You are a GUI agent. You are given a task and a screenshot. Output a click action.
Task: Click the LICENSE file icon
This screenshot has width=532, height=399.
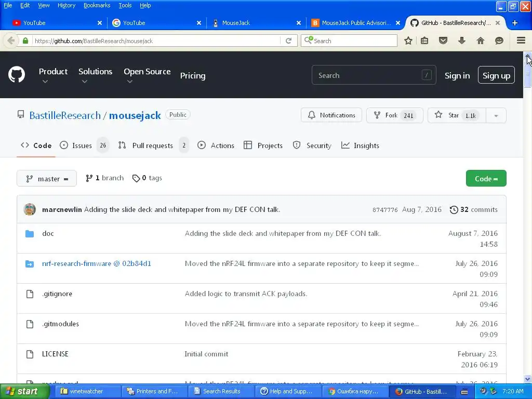click(30, 354)
